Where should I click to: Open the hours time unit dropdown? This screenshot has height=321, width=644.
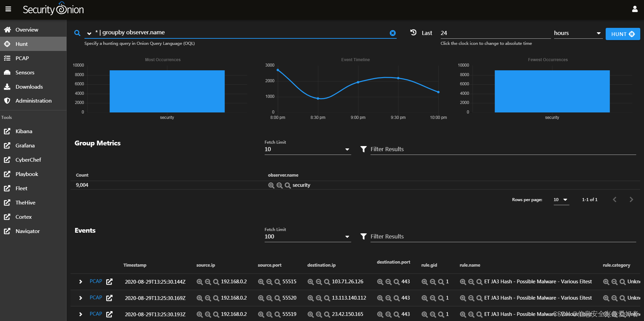tap(578, 33)
